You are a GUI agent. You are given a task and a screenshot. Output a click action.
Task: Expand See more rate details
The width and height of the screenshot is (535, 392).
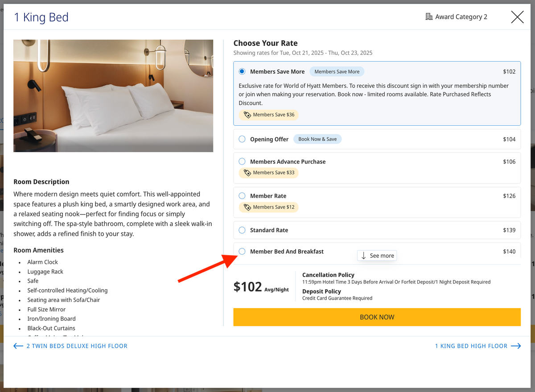point(377,256)
